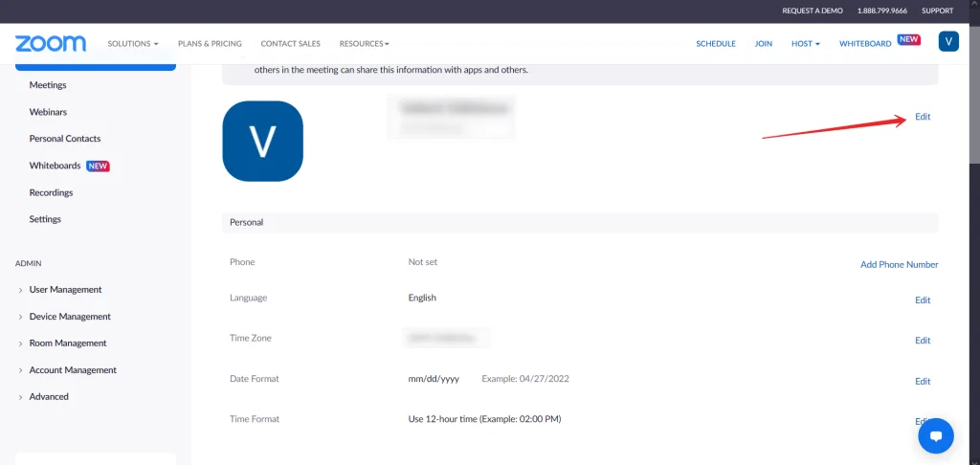Screen dimensions: 980x465
Task: Edit the Language setting
Action: tap(923, 300)
